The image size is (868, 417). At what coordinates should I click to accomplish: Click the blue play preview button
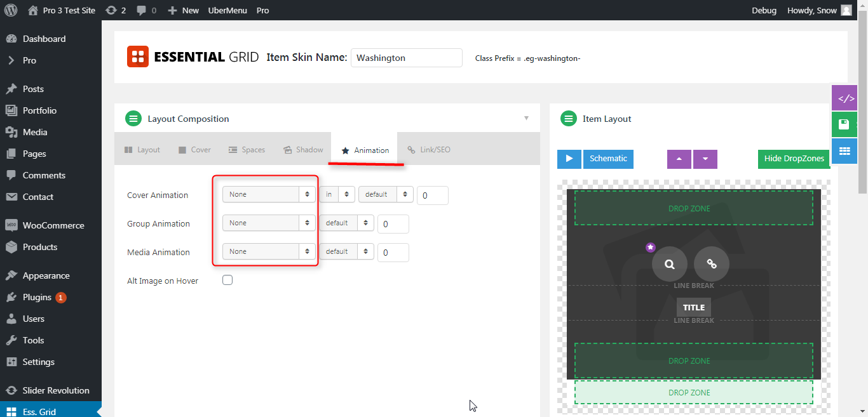[569, 159]
